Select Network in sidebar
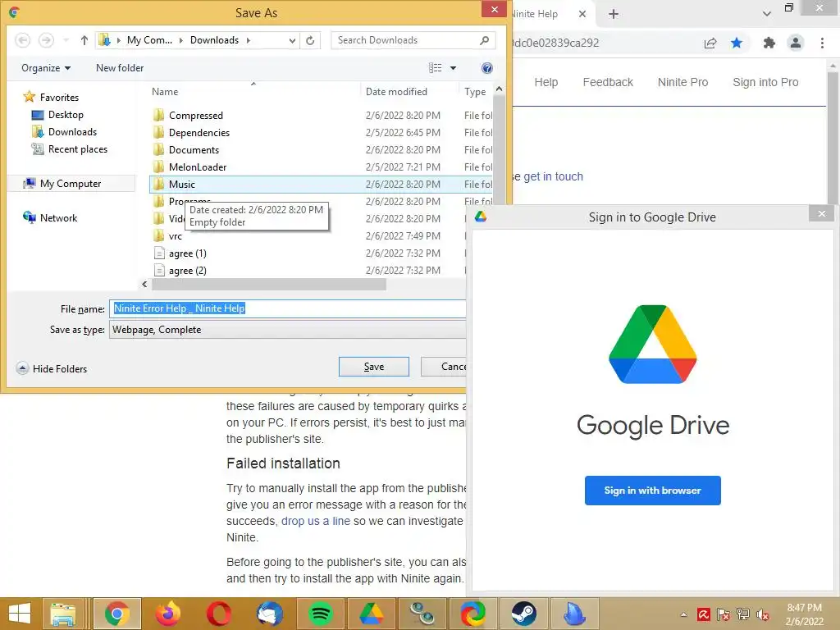 point(50,218)
